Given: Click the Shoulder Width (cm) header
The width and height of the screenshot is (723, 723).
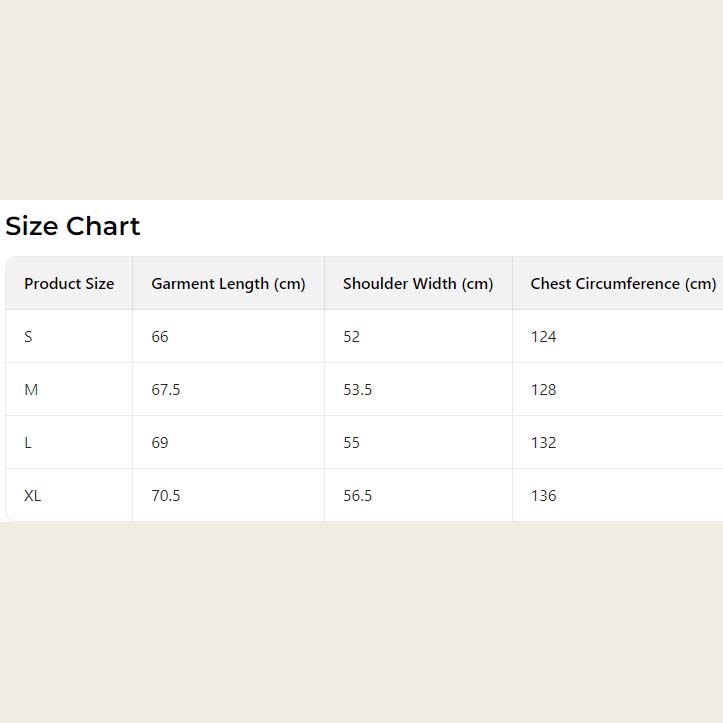Looking at the screenshot, I should (418, 284).
